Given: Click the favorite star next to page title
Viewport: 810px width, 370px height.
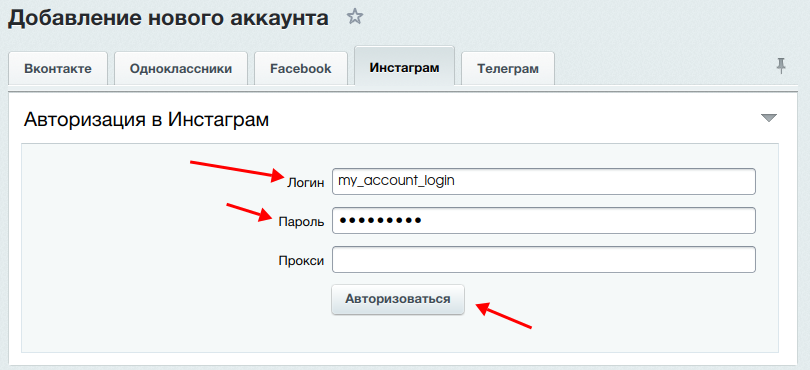Looking at the screenshot, I should 355,18.
